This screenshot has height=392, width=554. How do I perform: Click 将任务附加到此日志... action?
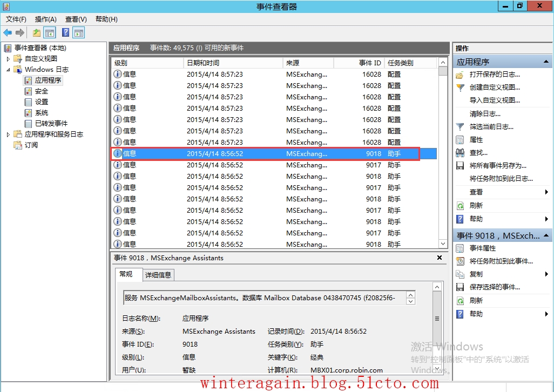click(x=501, y=179)
